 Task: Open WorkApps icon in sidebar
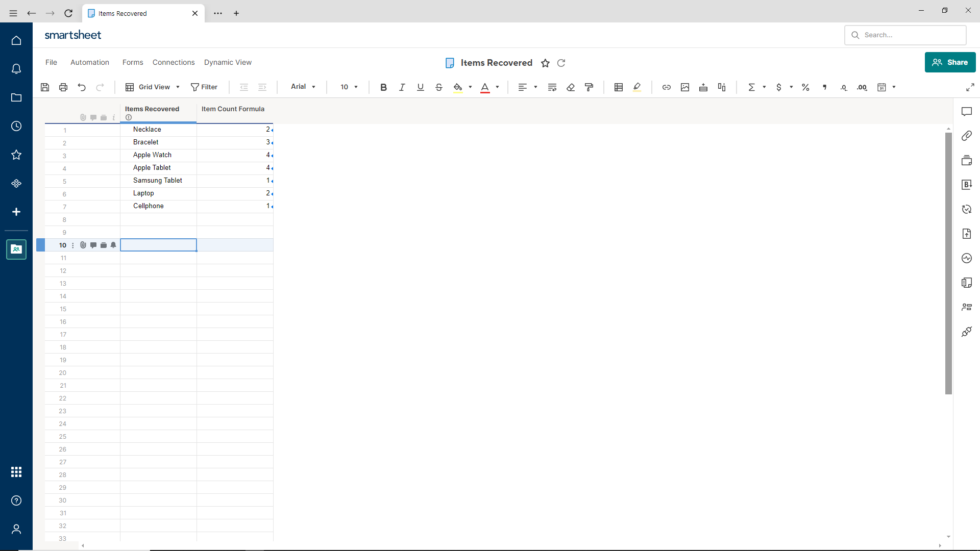[x=16, y=183]
